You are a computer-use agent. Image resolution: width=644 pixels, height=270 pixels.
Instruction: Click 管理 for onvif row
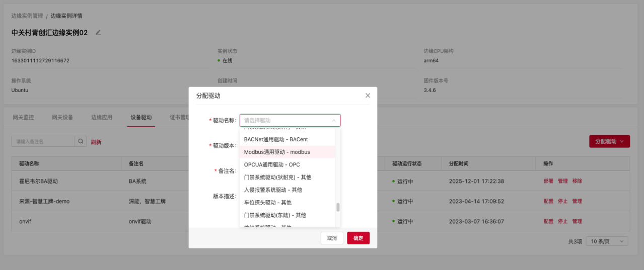pos(577,221)
